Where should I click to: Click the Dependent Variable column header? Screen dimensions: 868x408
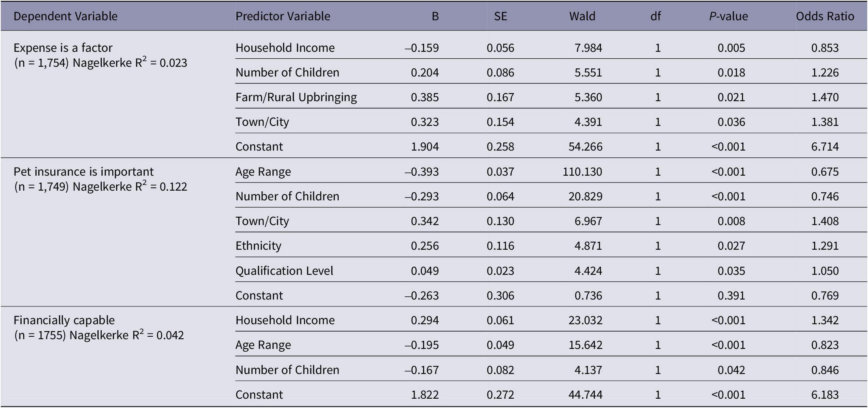pyautogui.click(x=65, y=16)
